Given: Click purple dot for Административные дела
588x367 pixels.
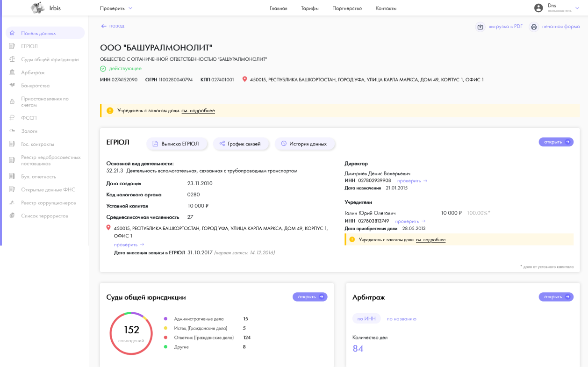Looking at the screenshot, I should coord(165,319).
